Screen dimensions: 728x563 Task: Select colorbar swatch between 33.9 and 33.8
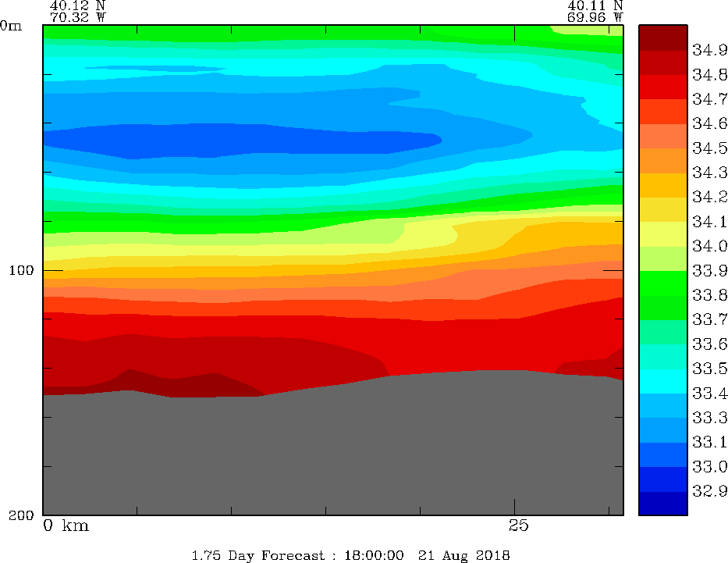click(663, 283)
